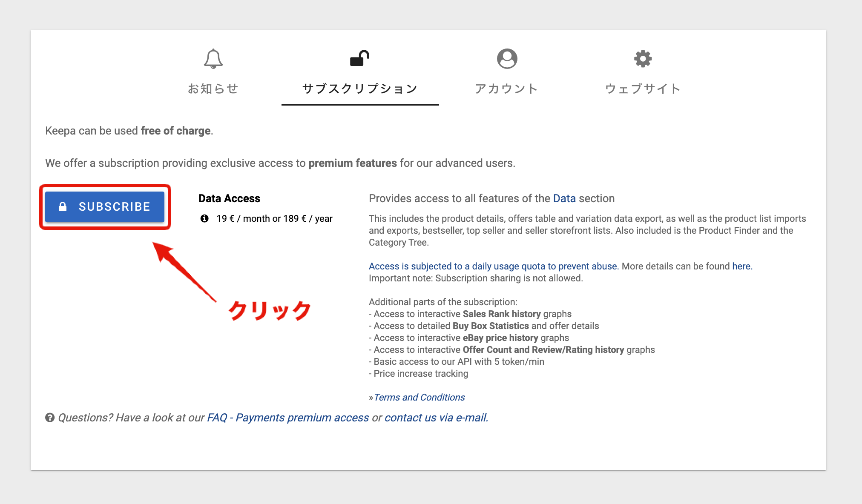
Task: Open FAQ - Payments premium access
Action: pos(288,417)
